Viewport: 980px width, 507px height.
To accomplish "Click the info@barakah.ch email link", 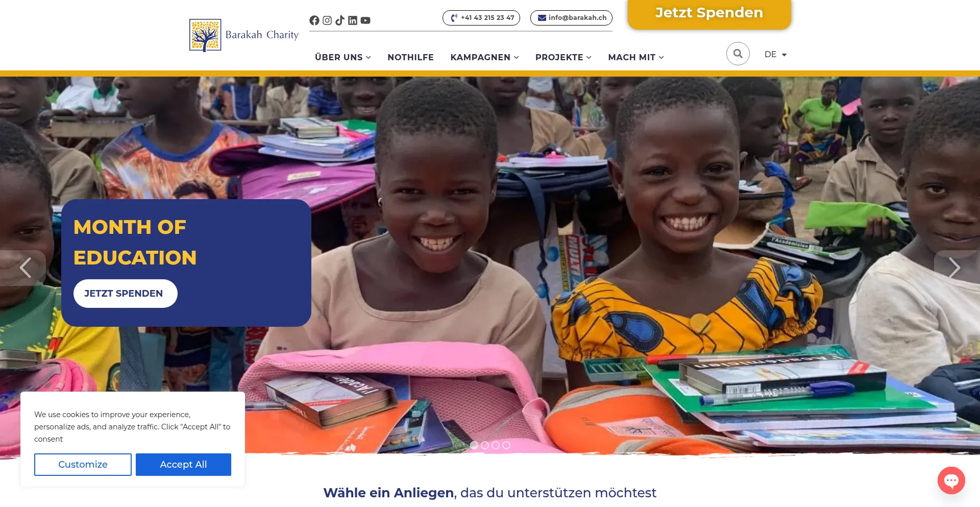I will (x=572, y=18).
